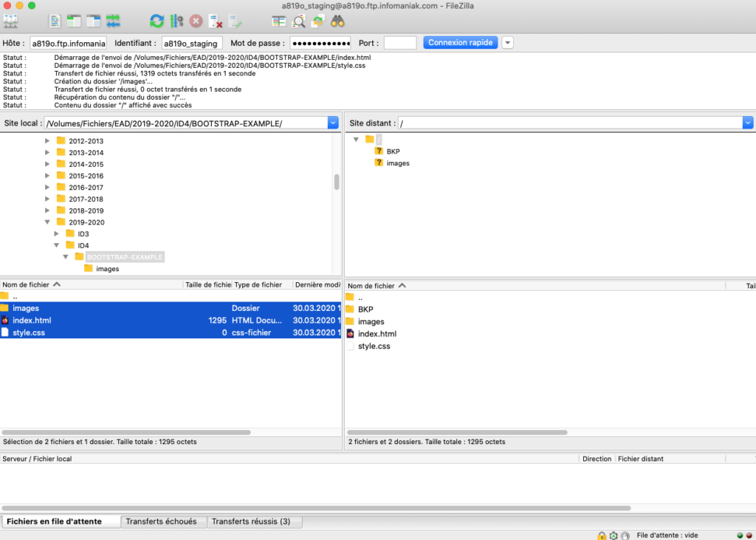Open the directory listing filters icon
Image resolution: width=756 pixels, height=540 pixels.
pos(279,21)
